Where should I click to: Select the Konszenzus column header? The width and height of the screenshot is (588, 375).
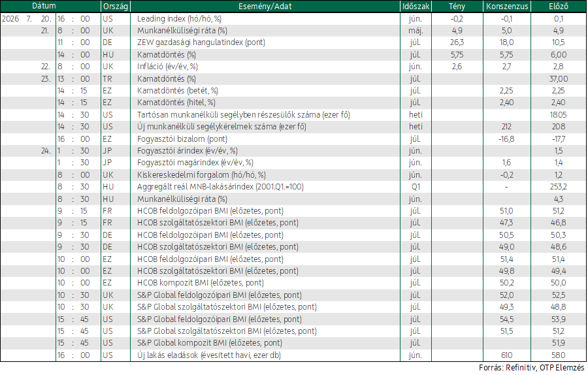507,7
